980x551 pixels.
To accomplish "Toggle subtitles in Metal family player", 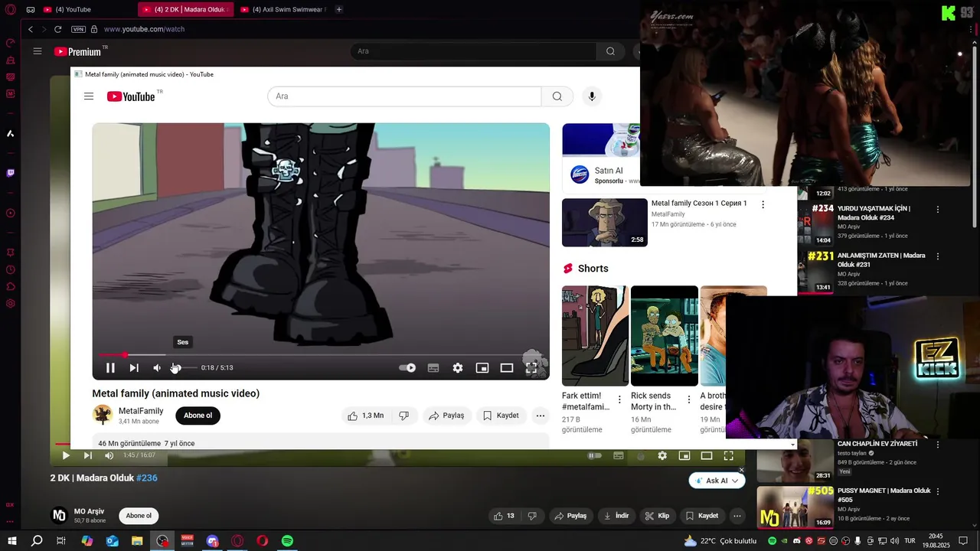I will pyautogui.click(x=433, y=368).
